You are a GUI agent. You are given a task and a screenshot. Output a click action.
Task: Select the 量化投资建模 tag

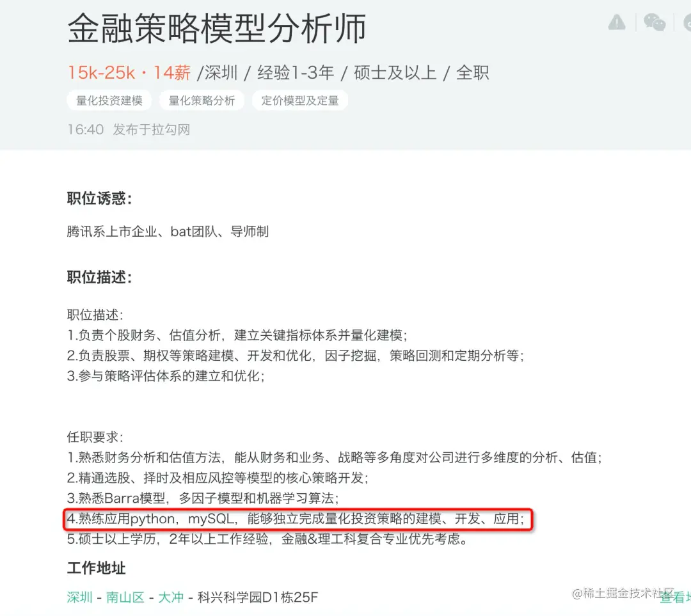coord(109,100)
